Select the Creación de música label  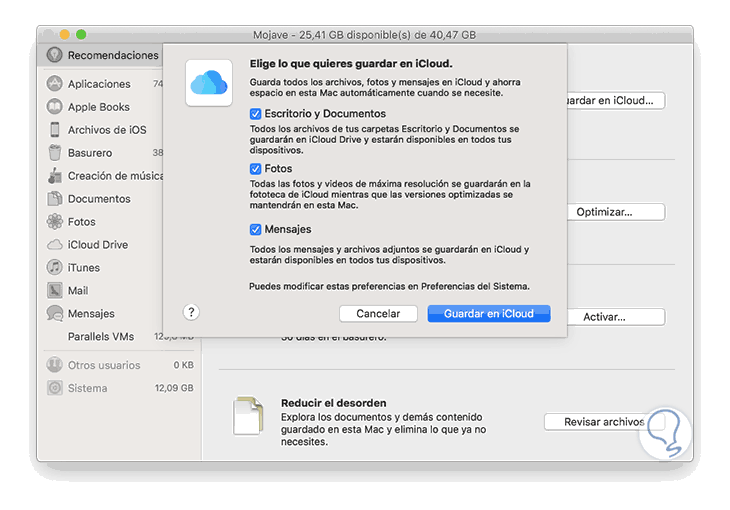tap(115, 176)
